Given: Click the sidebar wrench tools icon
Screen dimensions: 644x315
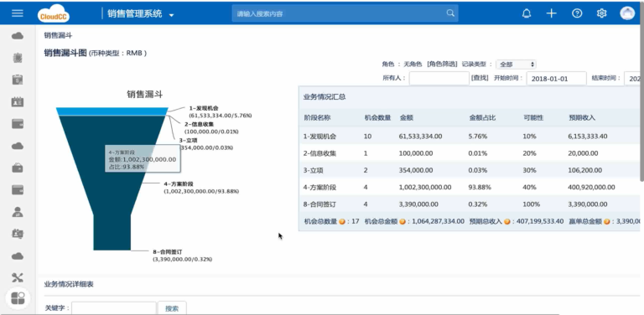Looking at the screenshot, I should [x=18, y=277].
